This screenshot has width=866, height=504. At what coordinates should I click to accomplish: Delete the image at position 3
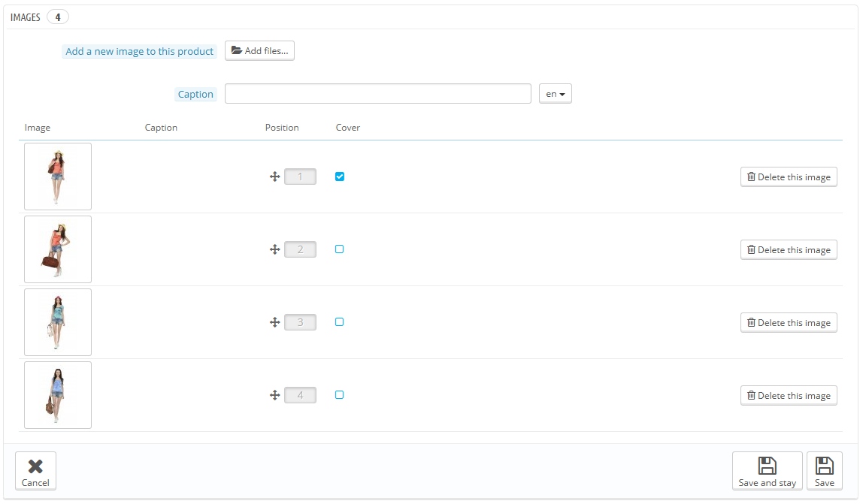(x=789, y=323)
